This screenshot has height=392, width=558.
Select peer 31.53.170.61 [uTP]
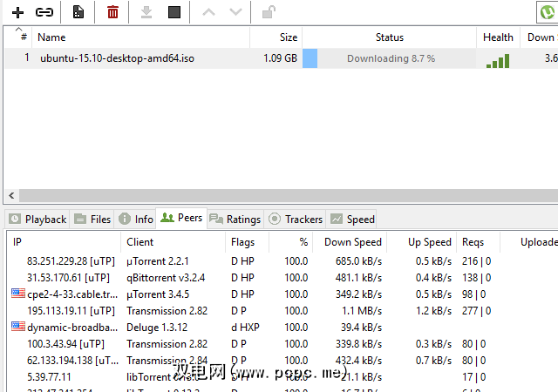point(68,278)
